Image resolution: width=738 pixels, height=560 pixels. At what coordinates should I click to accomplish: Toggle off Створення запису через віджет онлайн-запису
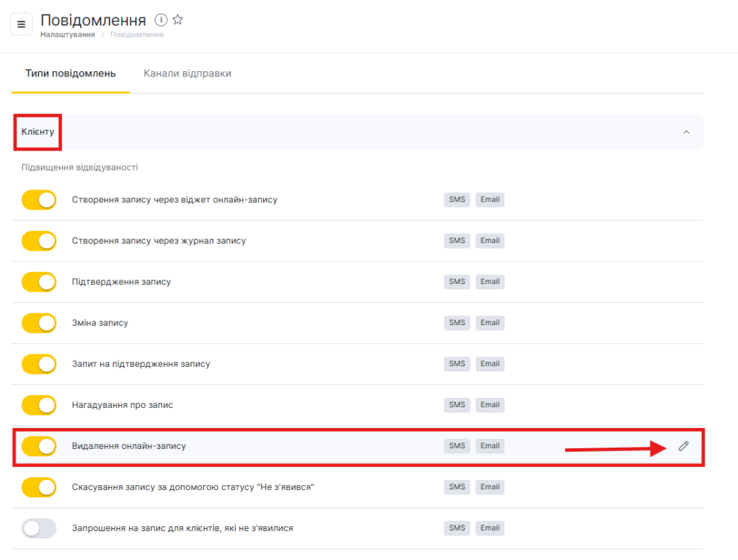(39, 200)
